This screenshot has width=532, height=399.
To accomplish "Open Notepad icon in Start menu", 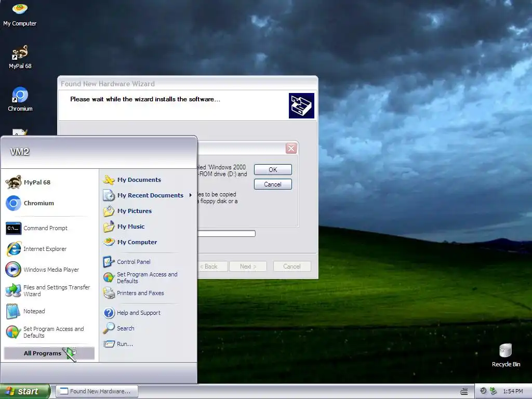I will tap(14, 311).
